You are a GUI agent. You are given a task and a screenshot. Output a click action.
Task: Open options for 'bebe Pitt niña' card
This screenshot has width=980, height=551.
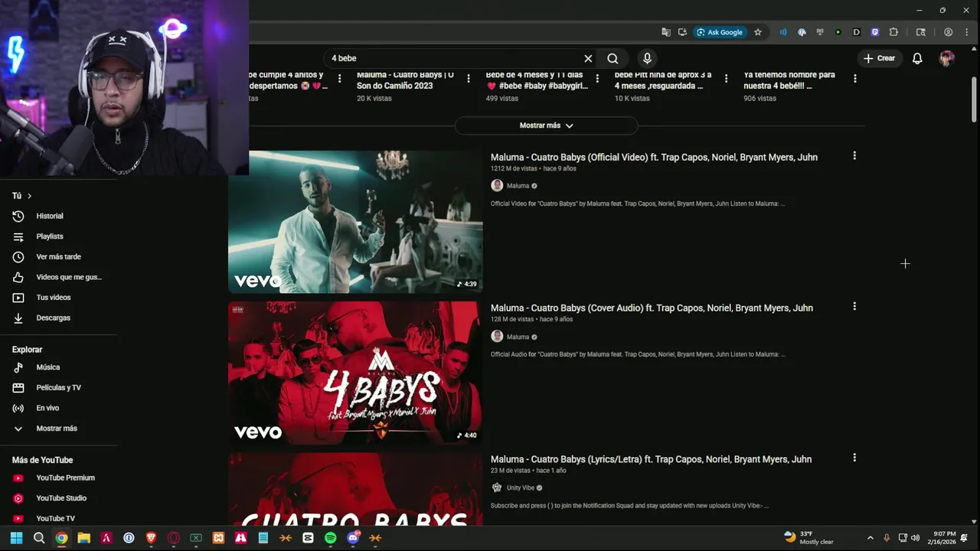click(x=726, y=78)
